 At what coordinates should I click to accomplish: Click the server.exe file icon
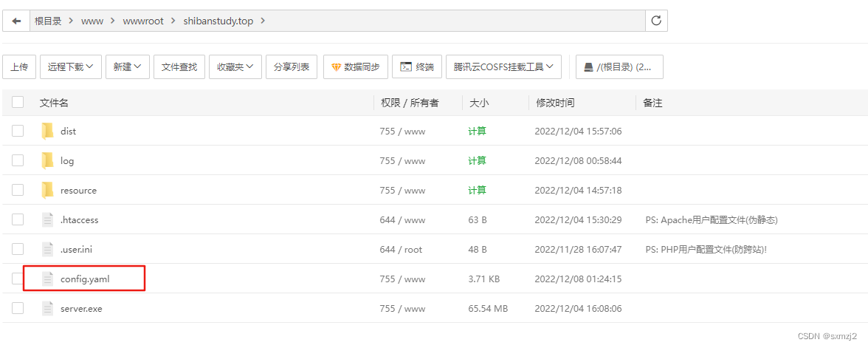(47, 309)
